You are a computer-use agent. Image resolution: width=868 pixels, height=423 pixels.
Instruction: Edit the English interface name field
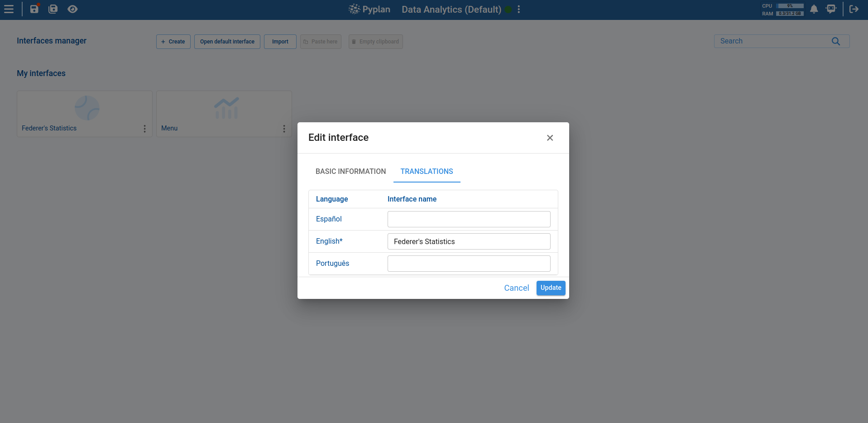(469, 241)
